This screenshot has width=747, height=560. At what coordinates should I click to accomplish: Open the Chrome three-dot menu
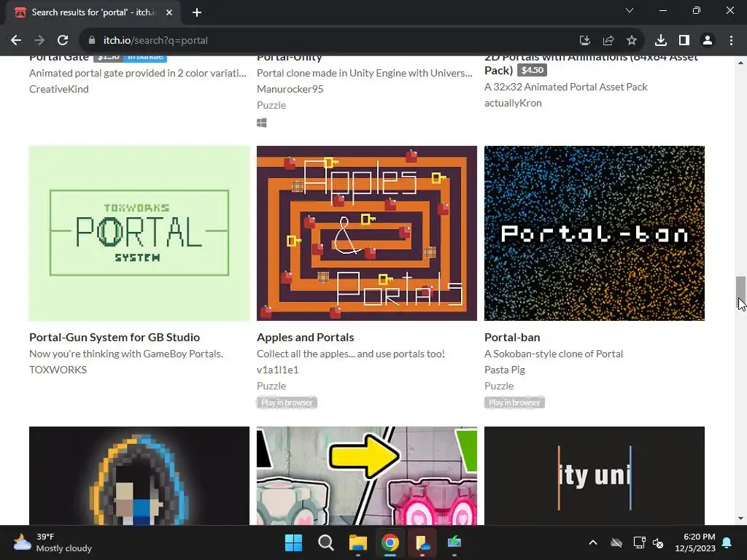click(x=731, y=41)
